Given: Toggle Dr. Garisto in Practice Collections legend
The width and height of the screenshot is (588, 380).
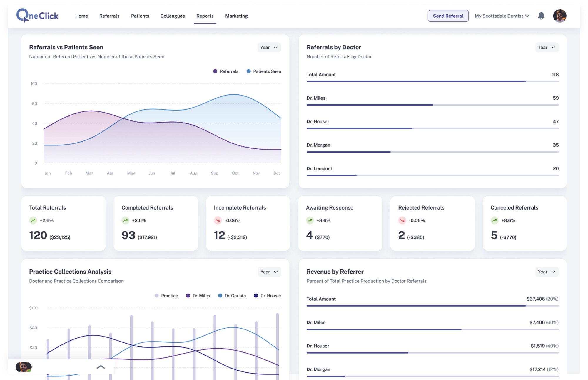Looking at the screenshot, I should pyautogui.click(x=232, y=296).
